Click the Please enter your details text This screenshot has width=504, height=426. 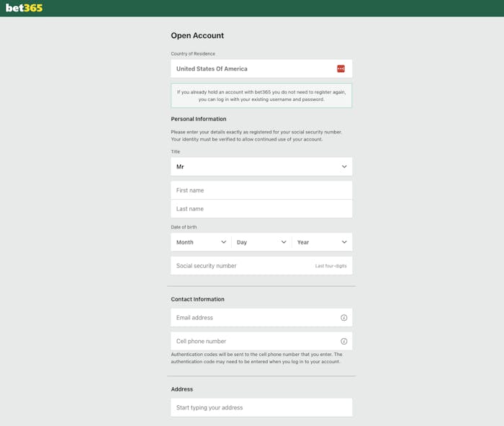point(256,136)
